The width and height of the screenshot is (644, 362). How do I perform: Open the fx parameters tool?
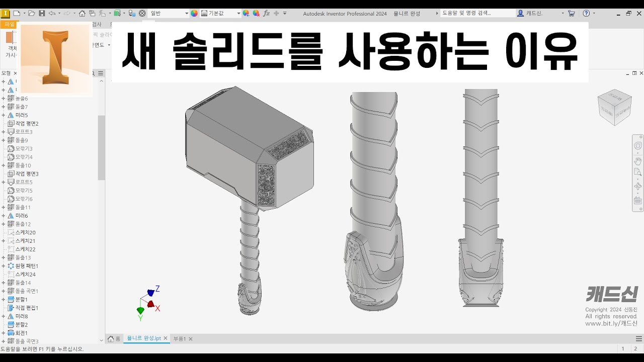(x=267, y=14)
